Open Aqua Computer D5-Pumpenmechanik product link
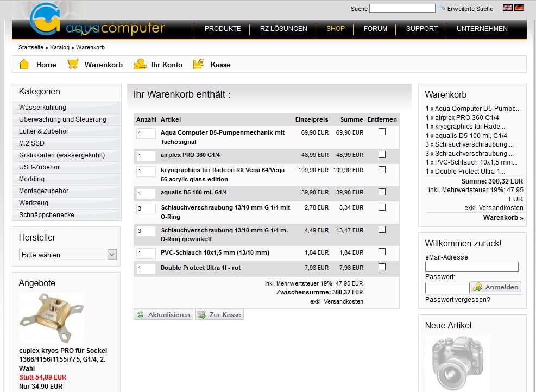The height and width of the screenshot is (392, 536). (x=223, y=137)
